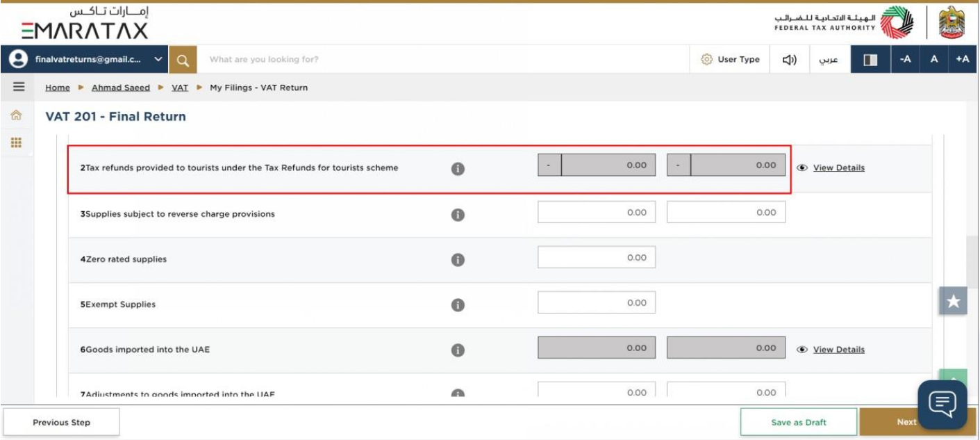Click the text-to-speech speaker icon
The image size is (980, 440).
click(790, 60)
